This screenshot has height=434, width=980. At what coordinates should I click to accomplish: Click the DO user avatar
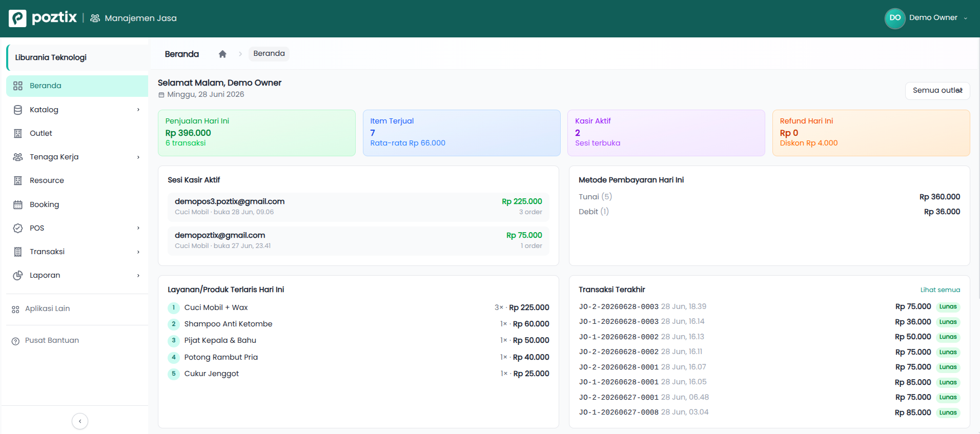[x=895, y=18]
